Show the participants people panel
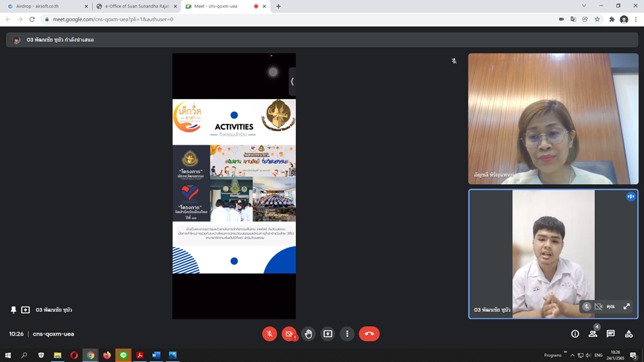 click(x=593, y=334)
